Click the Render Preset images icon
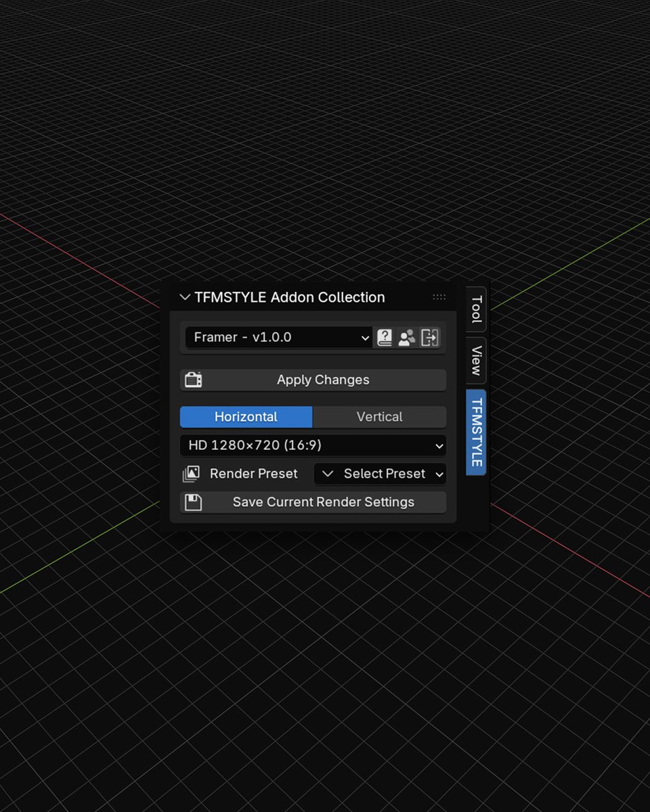The image size is (650, 812). (x=191, y=474)
